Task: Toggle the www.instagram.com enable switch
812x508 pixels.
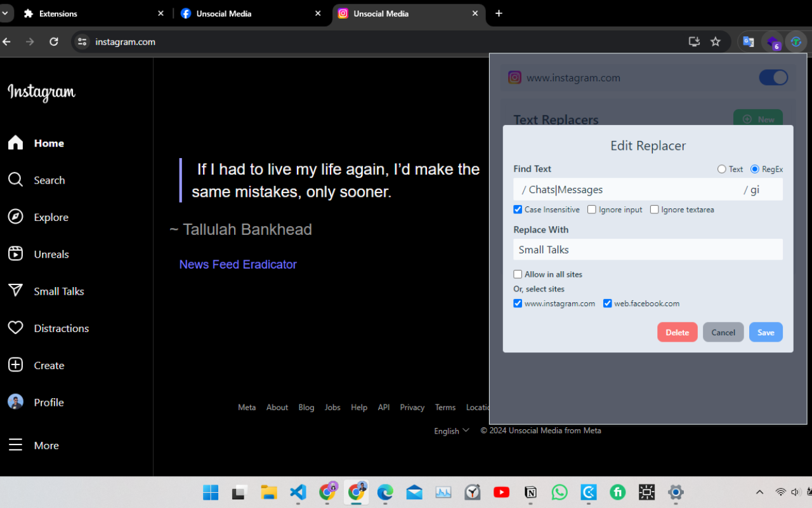Action: [x=773, y=77]
